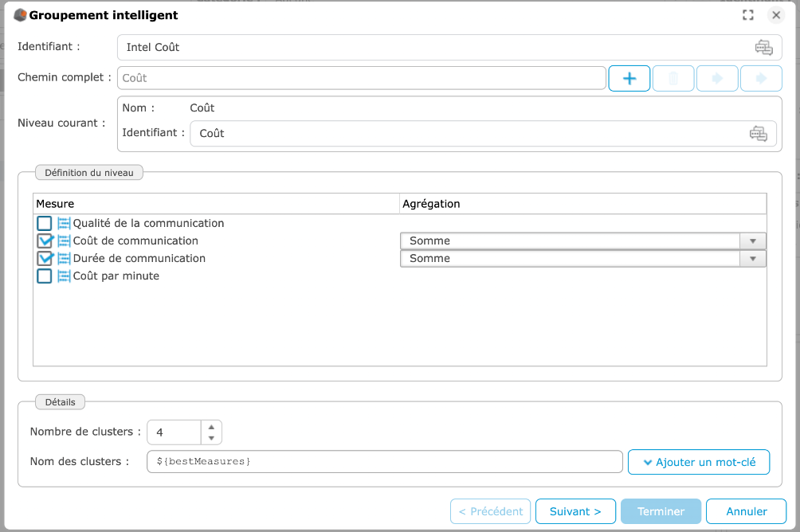Toggle fullscreen for the dialog
The image size is (800, 532).
[747, 15]
